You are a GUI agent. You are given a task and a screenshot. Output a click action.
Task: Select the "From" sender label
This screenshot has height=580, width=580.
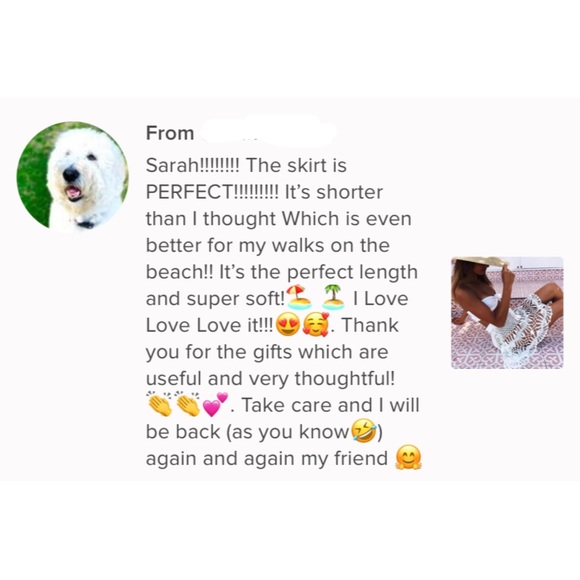pyautogui.click(x=170, y=133)
